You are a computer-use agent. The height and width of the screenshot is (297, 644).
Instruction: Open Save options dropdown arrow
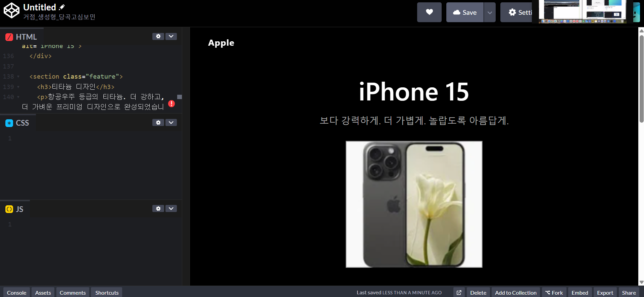click(x=490, y=12)
